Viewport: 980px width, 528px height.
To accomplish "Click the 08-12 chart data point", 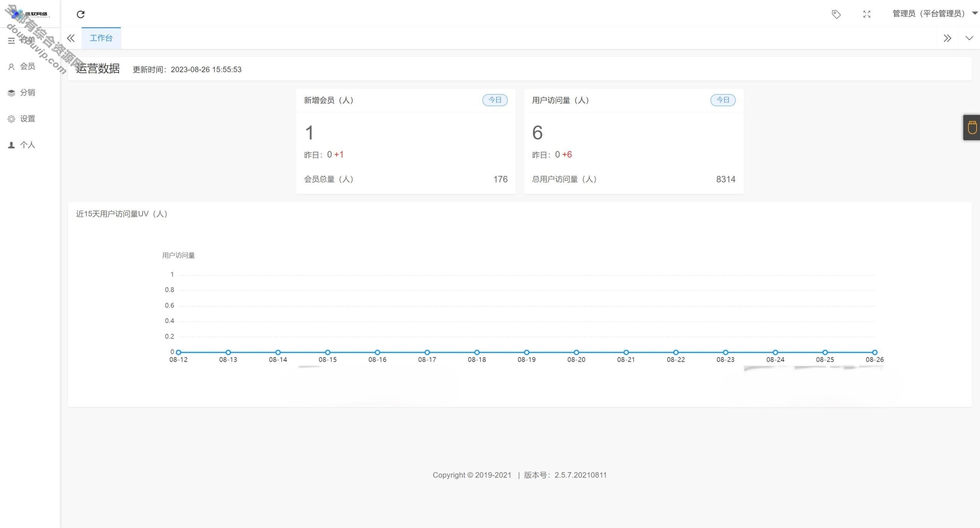I will point(178,352).
